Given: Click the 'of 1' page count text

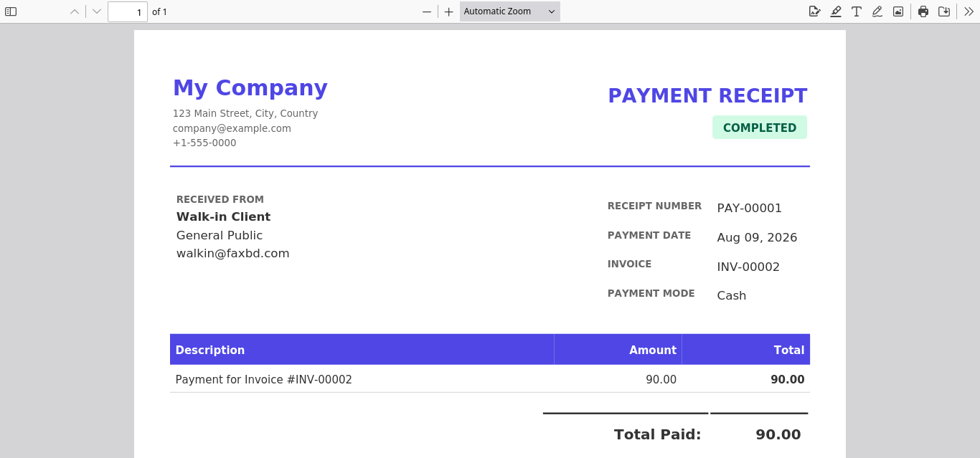Looking at the screenshot, I should pyautogui.click(x=159, y=11).
